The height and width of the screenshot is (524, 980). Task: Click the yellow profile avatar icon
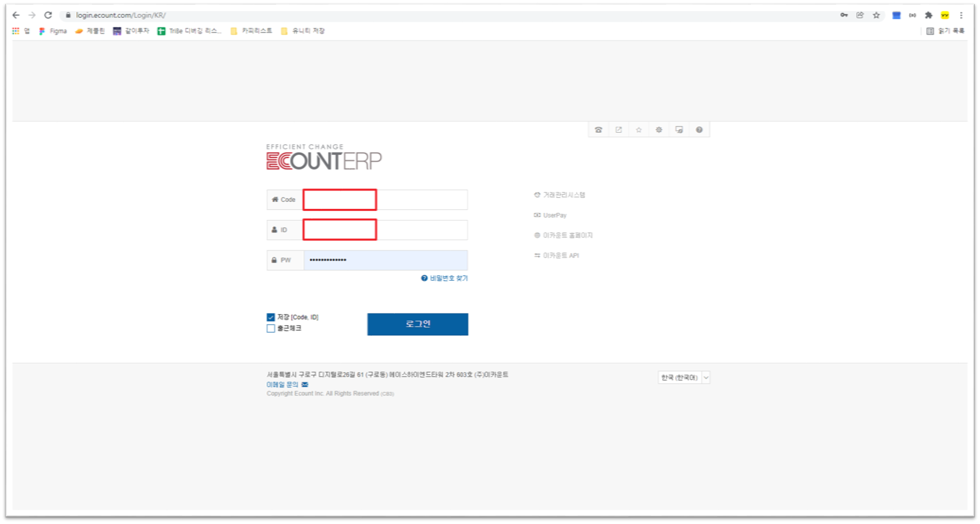click(x=945, y=15)
